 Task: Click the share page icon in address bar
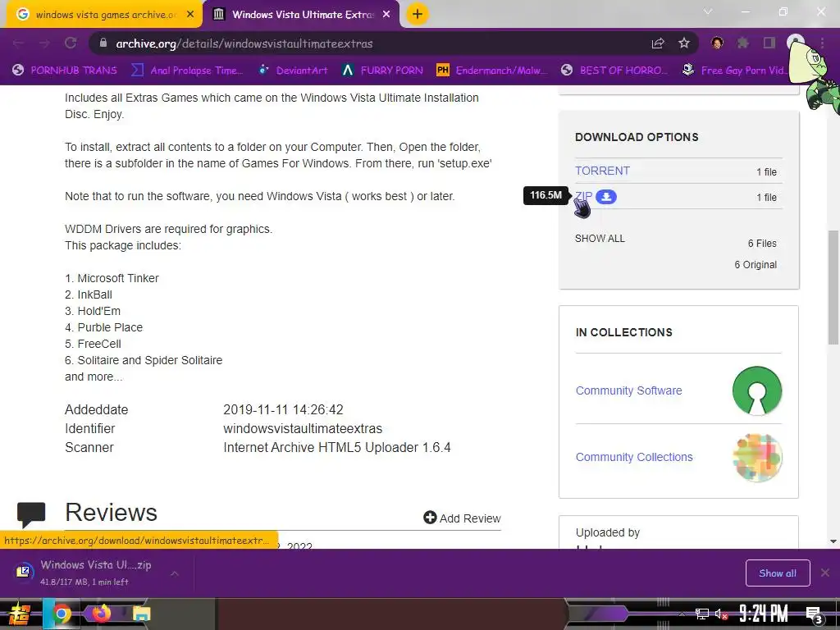coord(658,43)
